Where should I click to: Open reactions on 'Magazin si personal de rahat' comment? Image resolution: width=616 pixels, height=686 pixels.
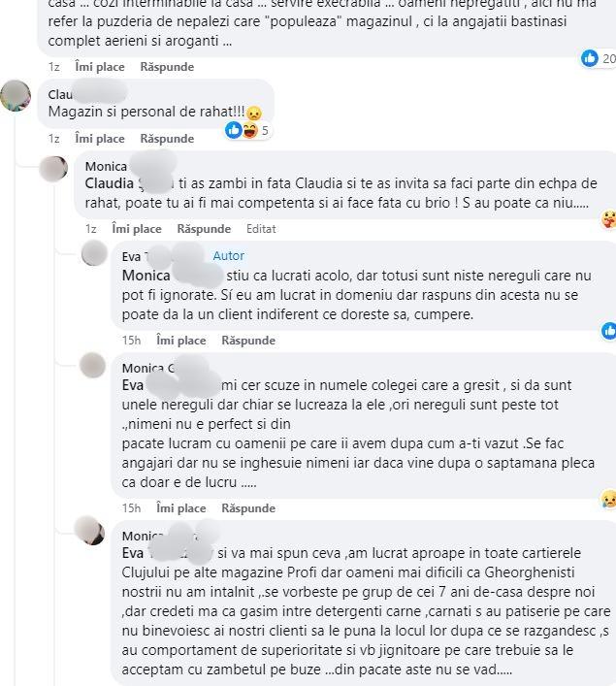(248, 130)
